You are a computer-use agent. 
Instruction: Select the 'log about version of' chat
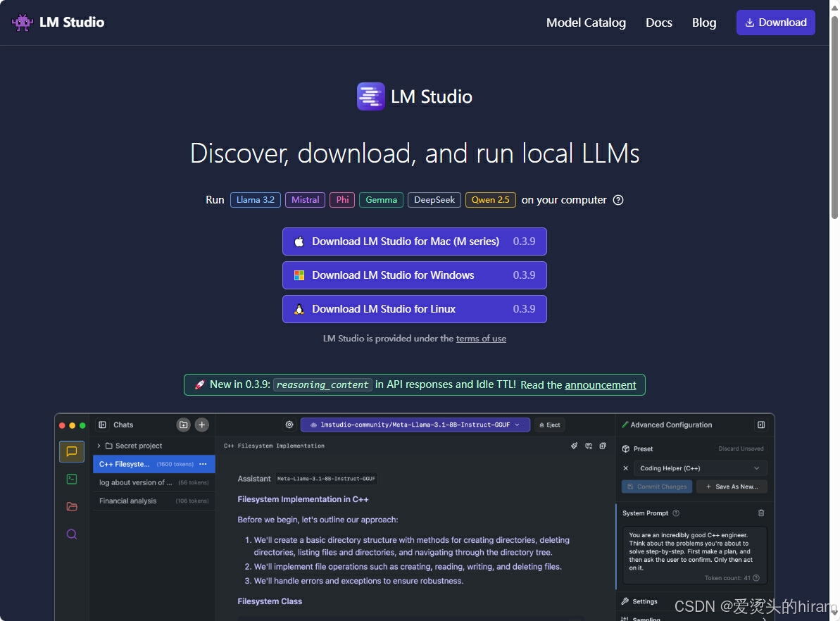[153, 483]
